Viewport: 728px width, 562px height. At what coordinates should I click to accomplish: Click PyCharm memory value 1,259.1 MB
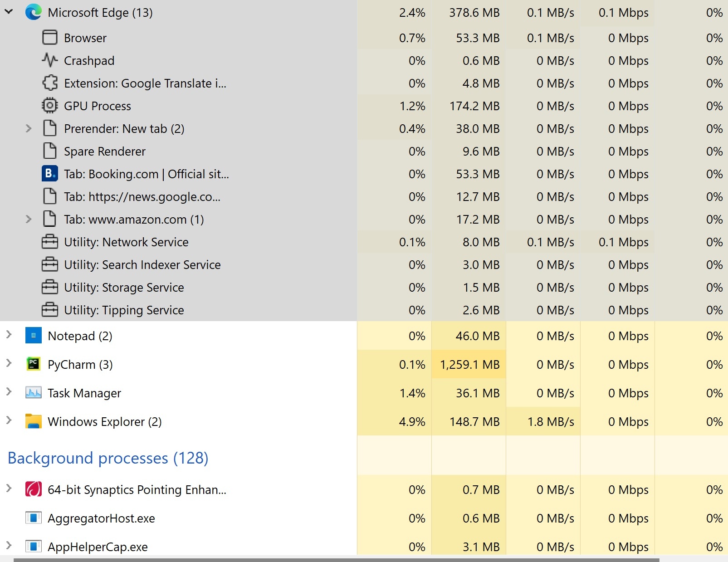(469, 365)
